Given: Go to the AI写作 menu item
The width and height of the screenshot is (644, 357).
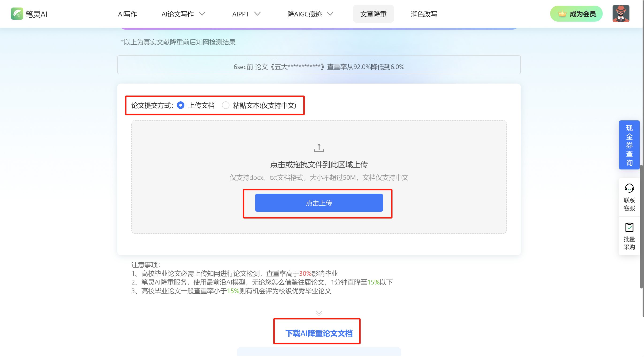Looking at the screenshot, I should [127, 14].
